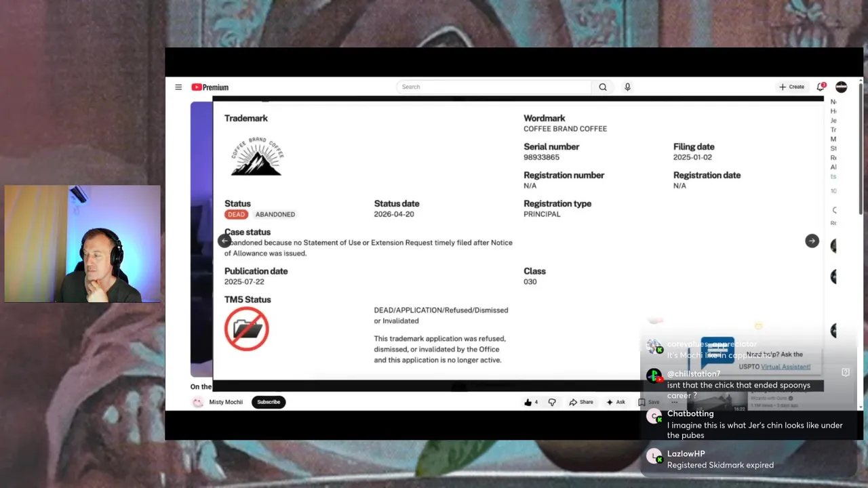Like the video with thumbs up

(528, 402)
